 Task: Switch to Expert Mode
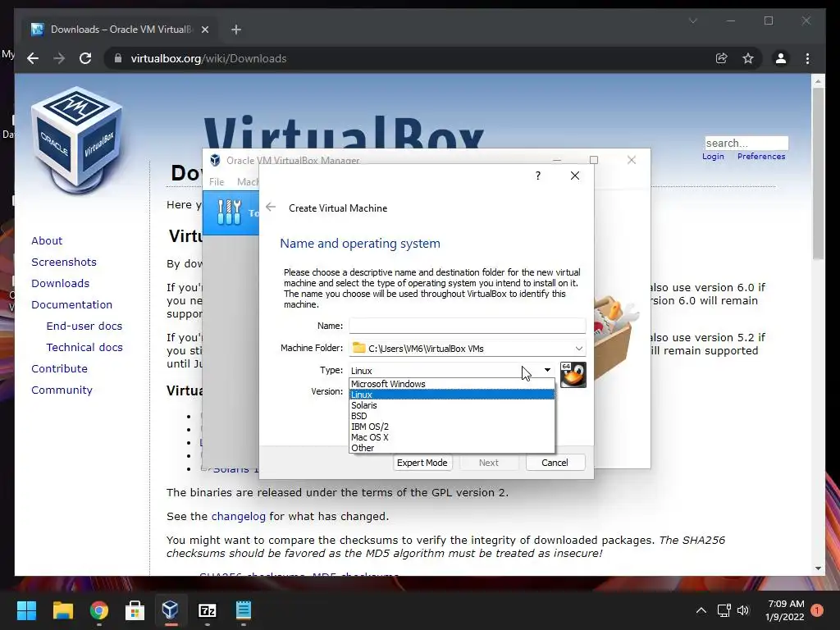coord(422,463)
